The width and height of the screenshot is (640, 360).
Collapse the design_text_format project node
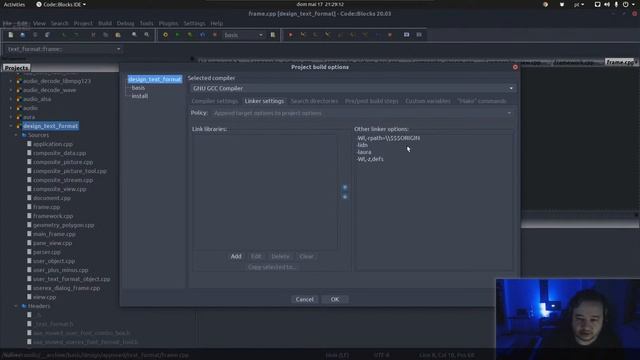(x=11, y=126)
